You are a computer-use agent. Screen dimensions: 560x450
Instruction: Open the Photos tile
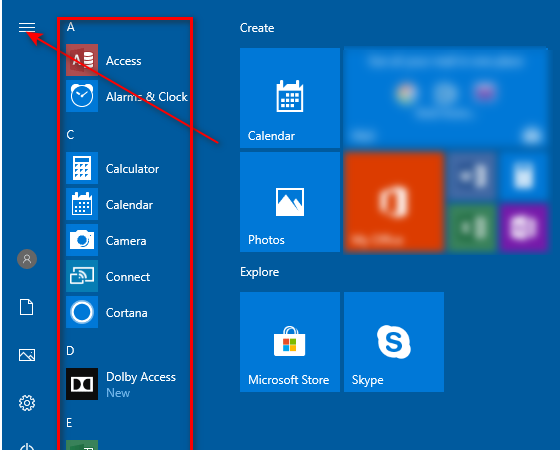click(290, 202)
